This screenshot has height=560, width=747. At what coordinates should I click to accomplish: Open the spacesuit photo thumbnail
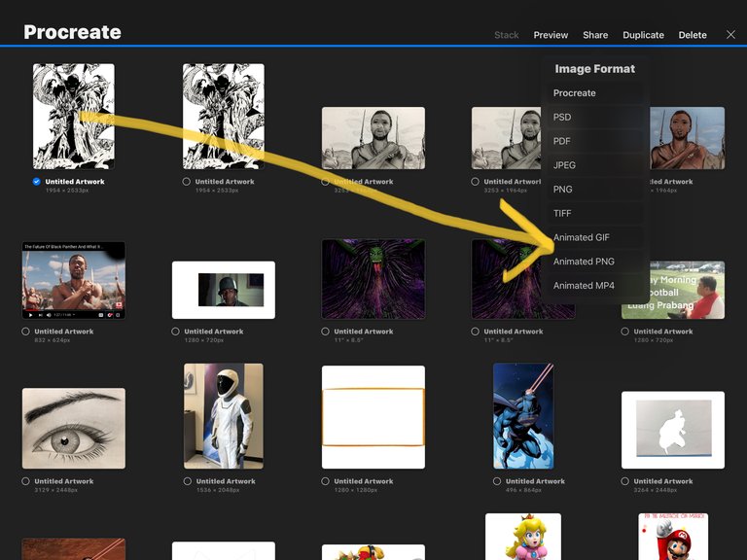point(223,416)
